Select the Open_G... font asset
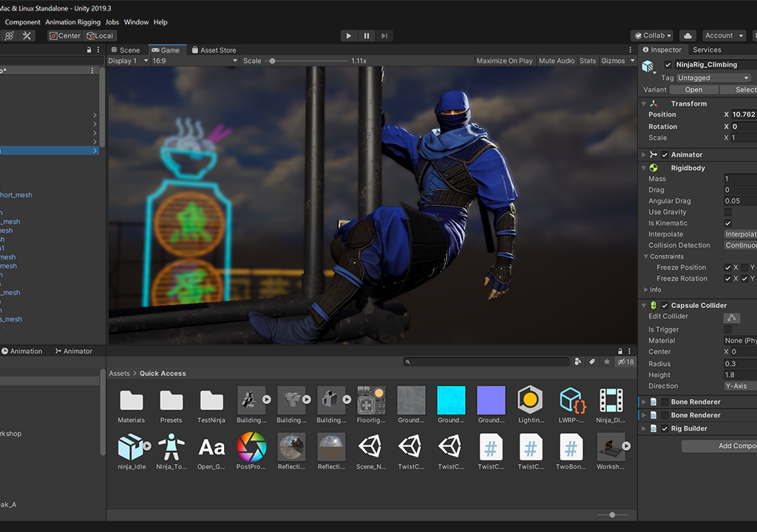Viewport: 757px width, 532px height. point(211,452)
